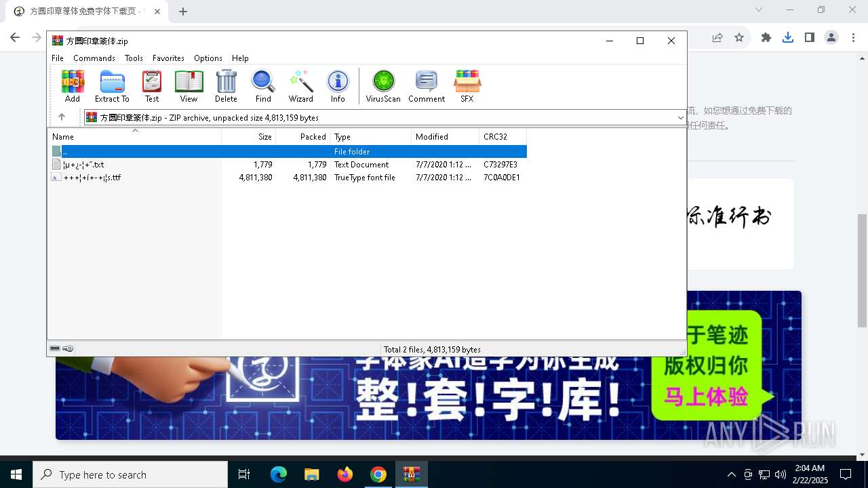Open the File menu
Image resolution: width=868 pixels, height=488 pixels.
tap(58, 58)
